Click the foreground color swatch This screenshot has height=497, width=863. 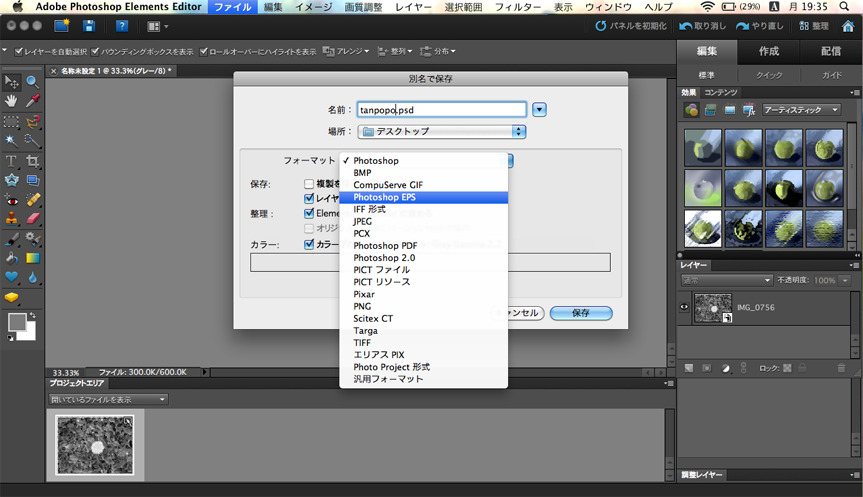[16, 322]
